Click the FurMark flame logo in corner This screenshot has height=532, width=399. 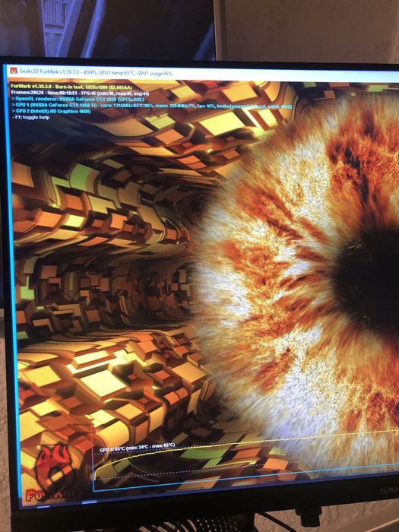click(54, 470)
